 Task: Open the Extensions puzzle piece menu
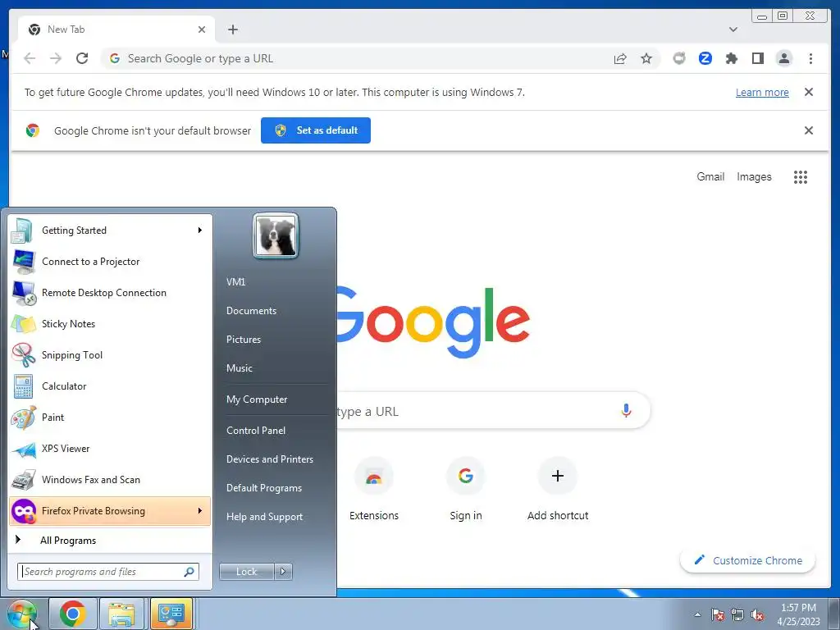click(x=731, y=58)
